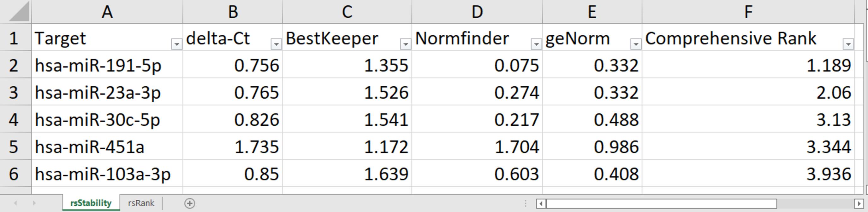The height and width of the screenshot is (212, 868).
Task: Click the tab bar split handle dots
Action: coord(525,203)
